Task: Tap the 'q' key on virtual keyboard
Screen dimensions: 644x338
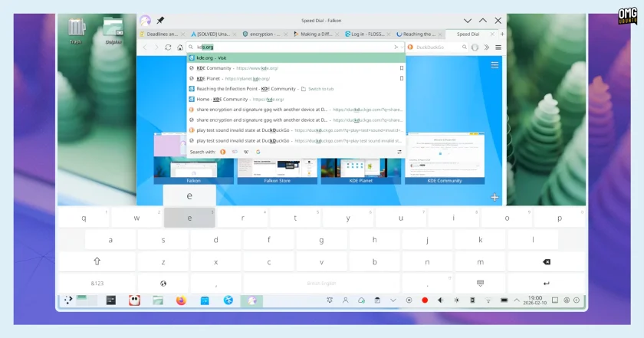Action: point(84,218)
